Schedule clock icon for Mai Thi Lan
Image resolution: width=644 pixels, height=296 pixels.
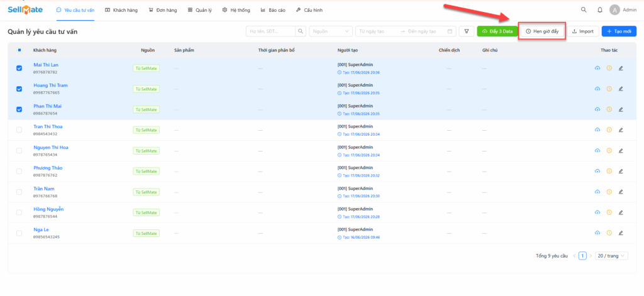tap(609, 68)
